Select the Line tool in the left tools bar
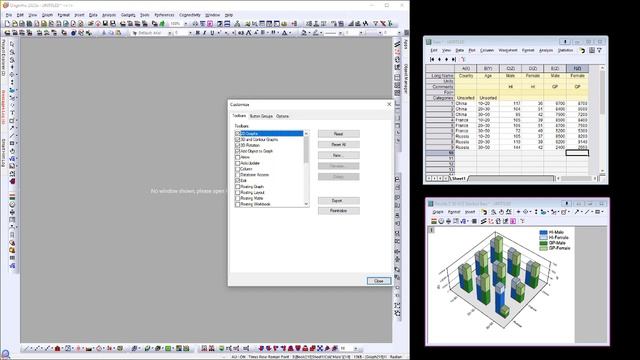Viewport: 640px width, 360px height. pyautogui.click(x=12, y=135)
